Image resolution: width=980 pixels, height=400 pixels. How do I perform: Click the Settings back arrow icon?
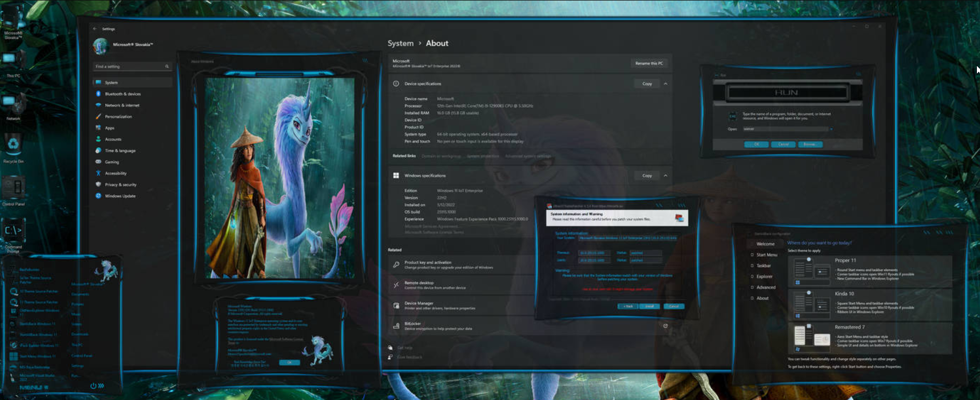point(94,29)
